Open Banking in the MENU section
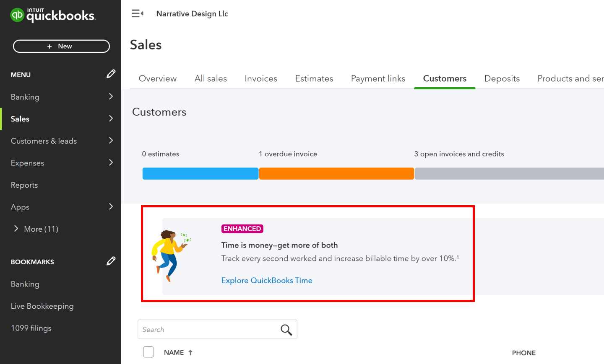This screenshot has width=604, height=364. click(25, 97)
